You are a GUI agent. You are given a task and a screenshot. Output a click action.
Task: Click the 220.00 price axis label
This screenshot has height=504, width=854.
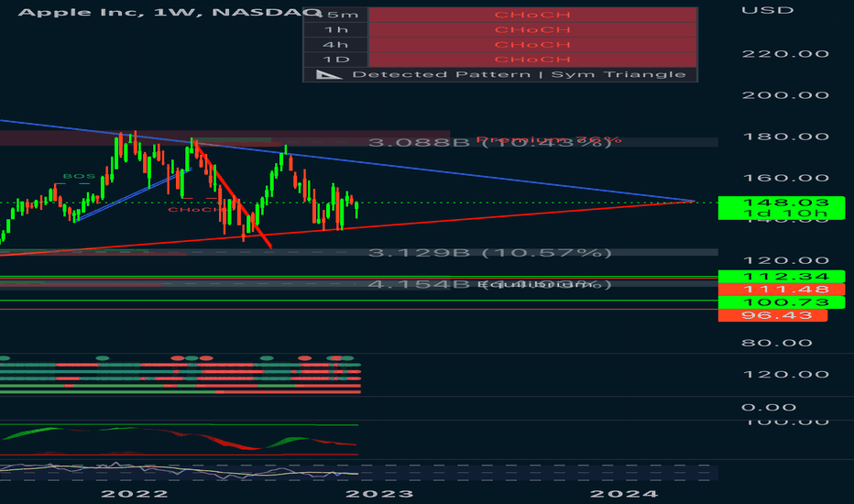point(785,54)
